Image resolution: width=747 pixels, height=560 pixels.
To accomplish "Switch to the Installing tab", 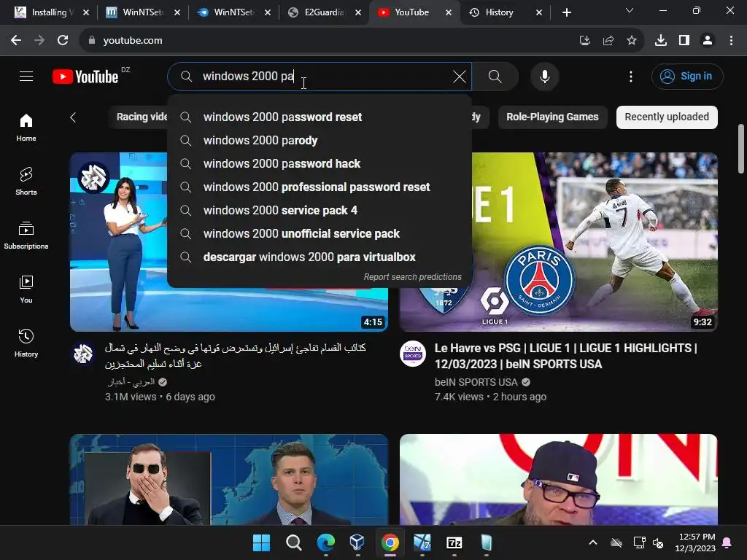I will click(51, 12).
